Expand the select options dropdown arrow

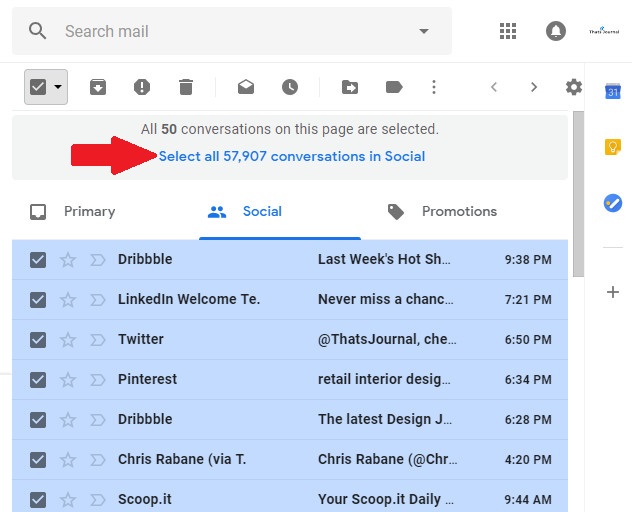[x=58, y=87]
